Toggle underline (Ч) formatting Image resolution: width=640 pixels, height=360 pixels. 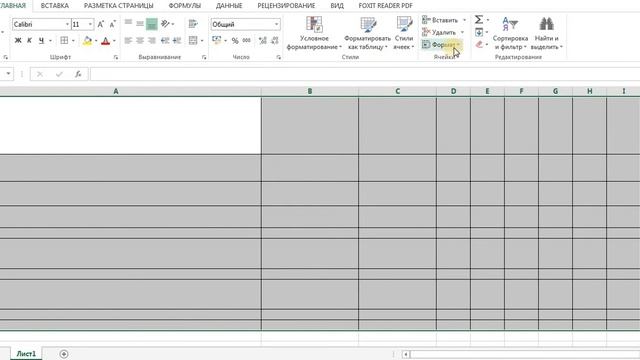[x=41, y=40]
